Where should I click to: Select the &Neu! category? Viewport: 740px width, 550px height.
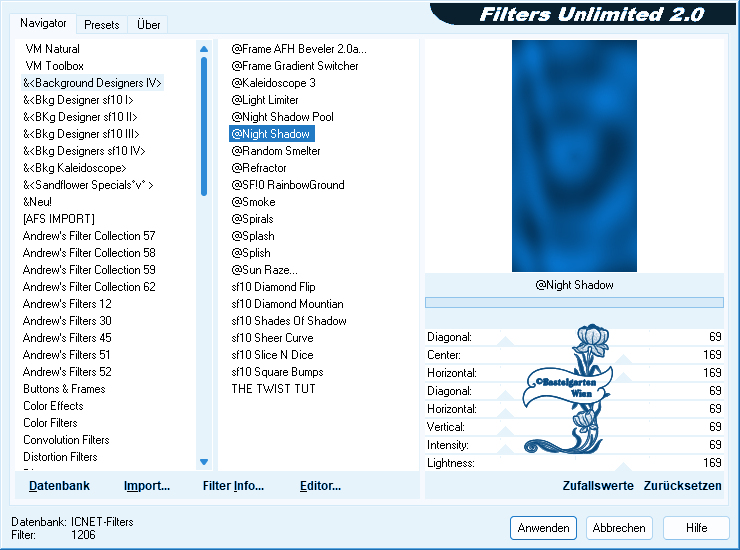37,202
